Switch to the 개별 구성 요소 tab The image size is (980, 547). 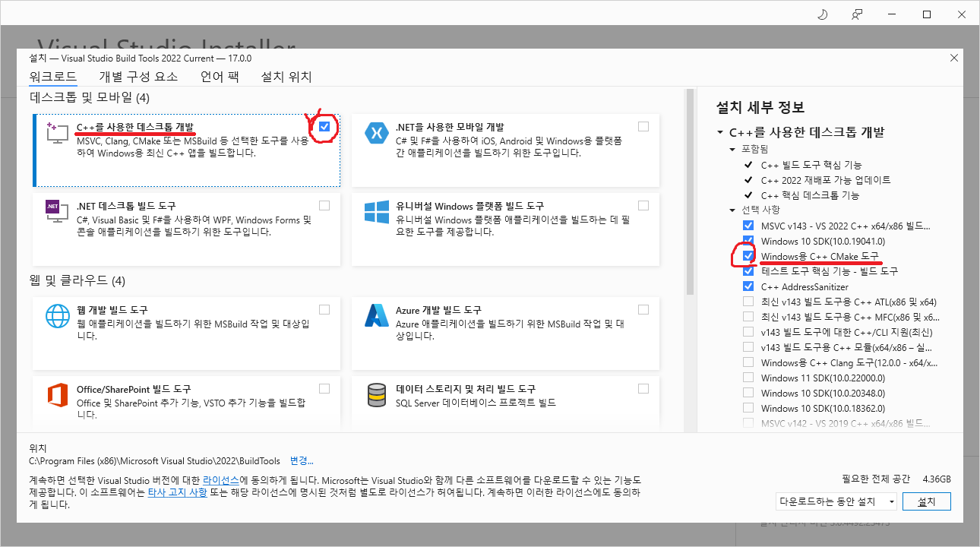[138, 77]
